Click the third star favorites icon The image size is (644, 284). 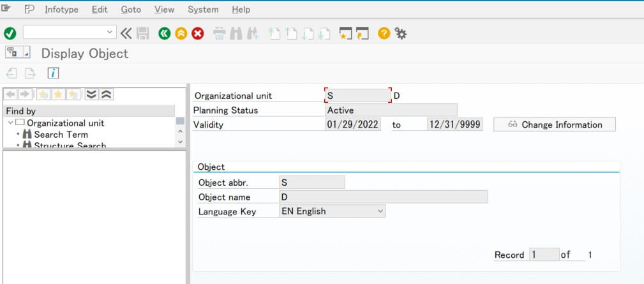click(x=72, y=94)
